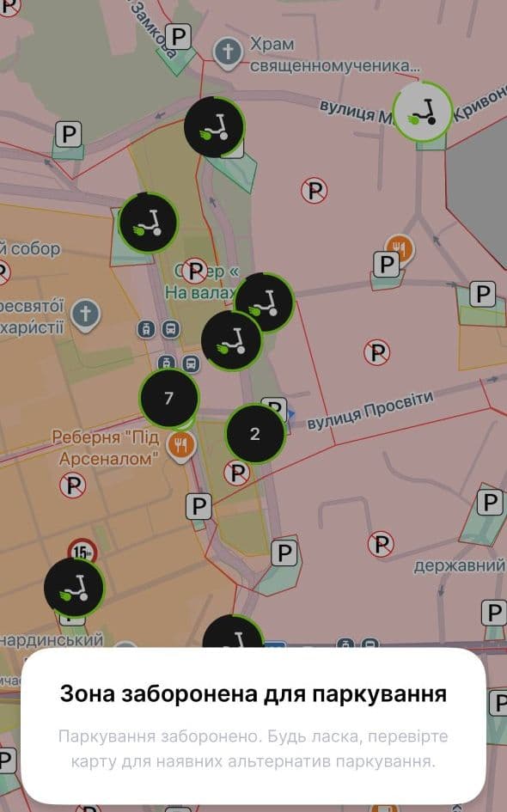Tap the no-parking icon below Реберня Під Арсеналом
This screenshot has height=812, width=507.
(72, 485)
